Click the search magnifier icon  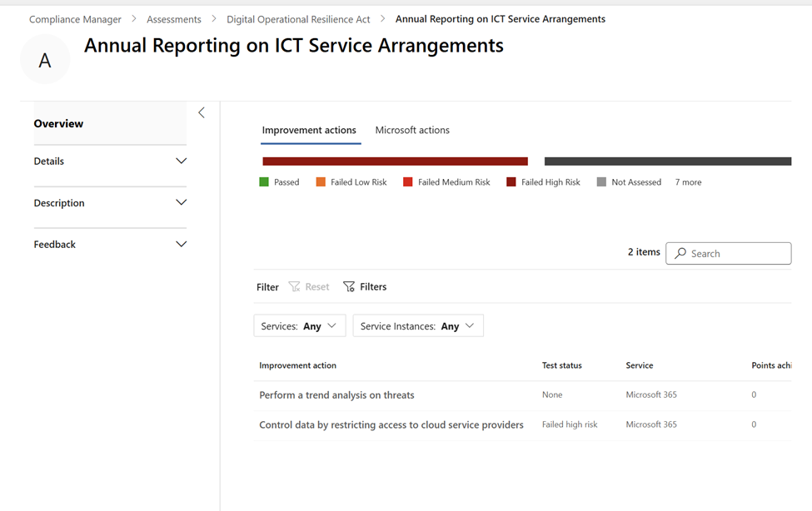pos(680,253)
